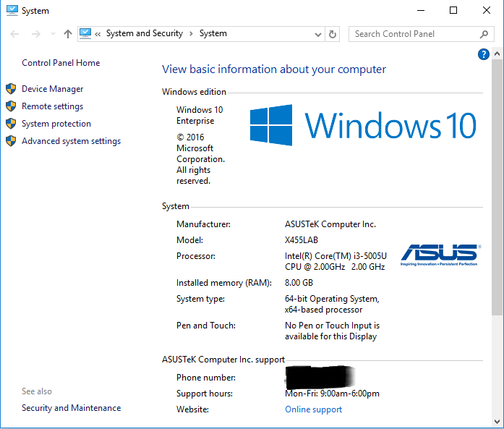Expand hidden breadcrumb path chevrons

pos(98,34)
